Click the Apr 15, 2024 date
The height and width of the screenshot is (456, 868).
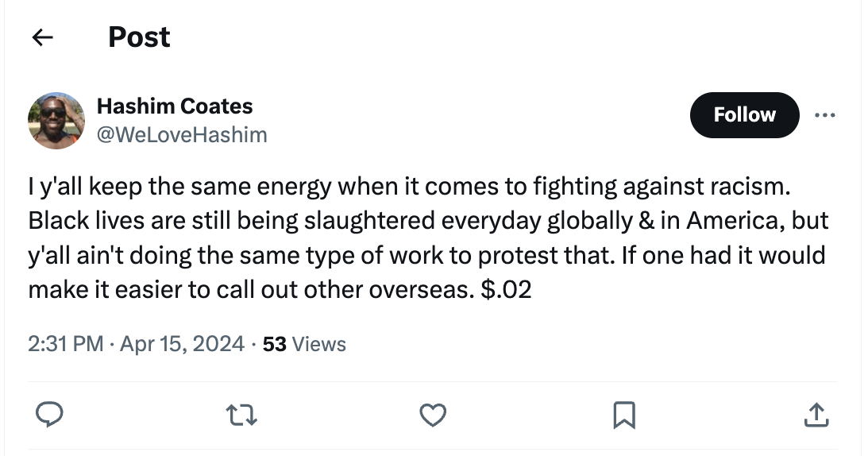click(182, 344)
